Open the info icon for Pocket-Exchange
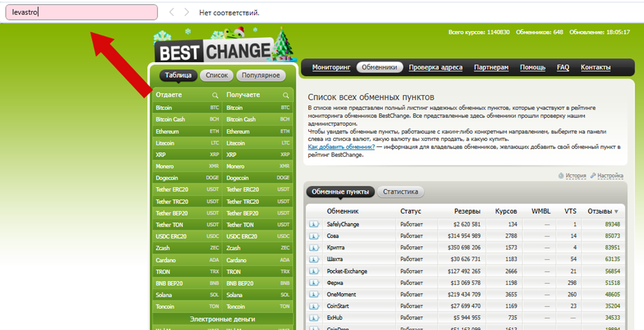This screenshot has height=330, width=644. [x=314, y=271]
